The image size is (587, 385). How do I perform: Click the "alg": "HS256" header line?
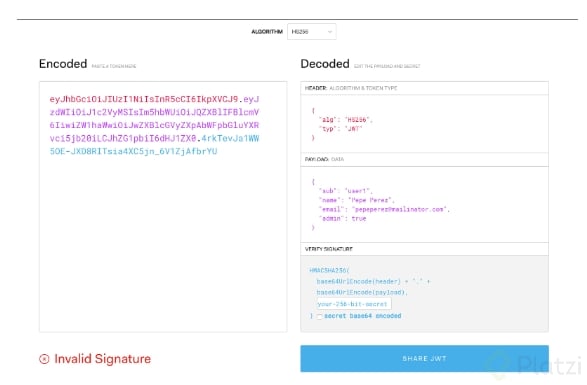346,120
